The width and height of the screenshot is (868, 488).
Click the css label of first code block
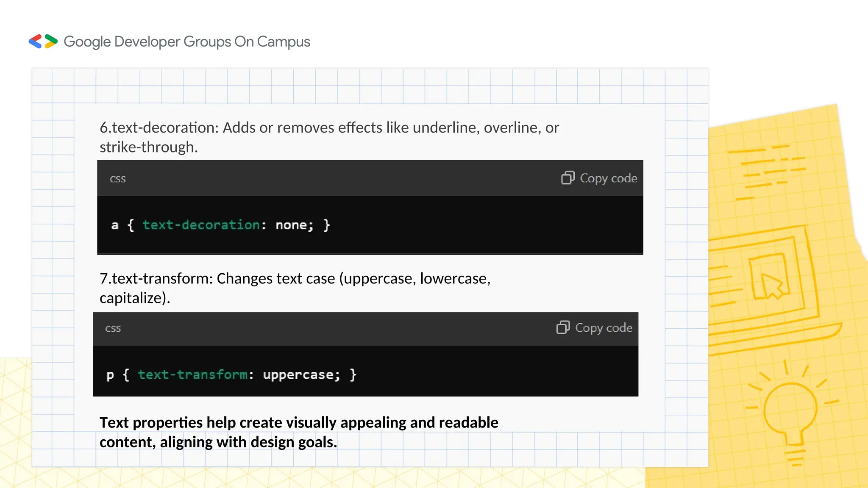pos(117,179)
